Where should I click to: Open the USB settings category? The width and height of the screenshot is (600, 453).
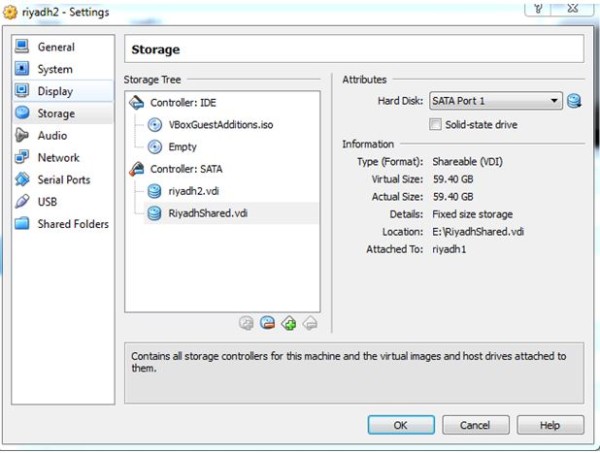coord(63,202)
